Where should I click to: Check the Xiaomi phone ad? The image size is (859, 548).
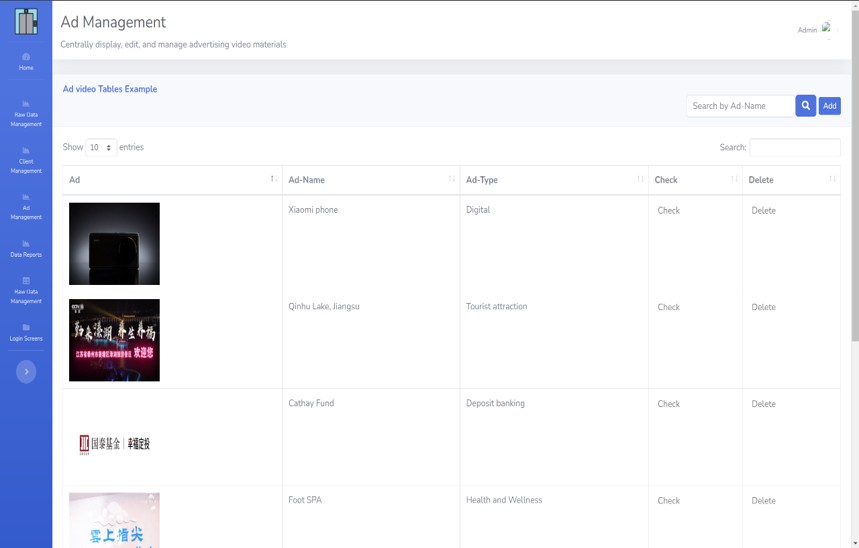pyautogui.click(x=668, y=210)
